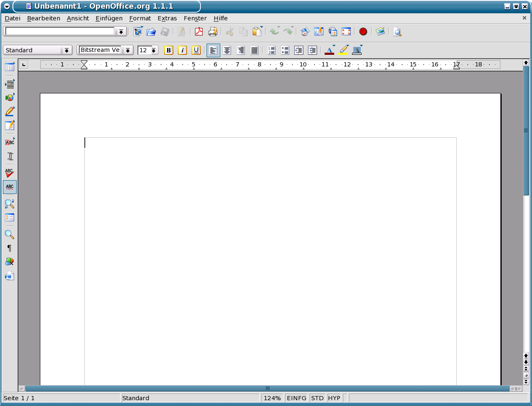Click the Print document icon
This screenshot has height=406, width=532.
(212, 32)
